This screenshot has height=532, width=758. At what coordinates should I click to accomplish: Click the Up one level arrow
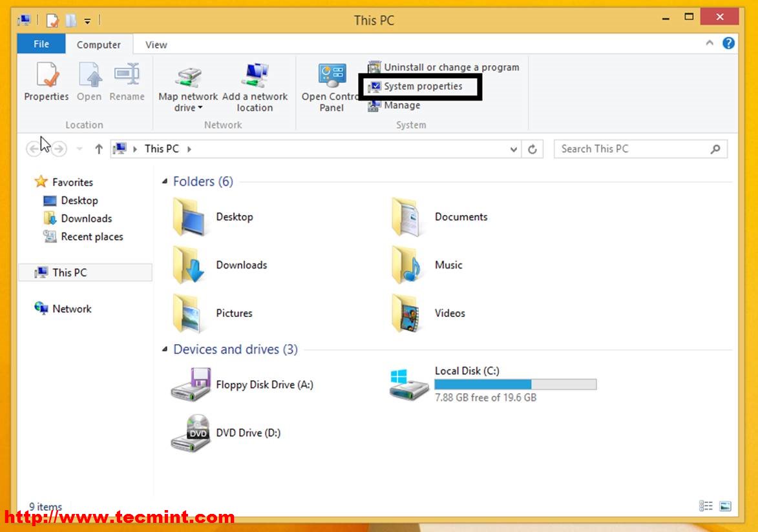pyautogui.click(x=99, y=149)
